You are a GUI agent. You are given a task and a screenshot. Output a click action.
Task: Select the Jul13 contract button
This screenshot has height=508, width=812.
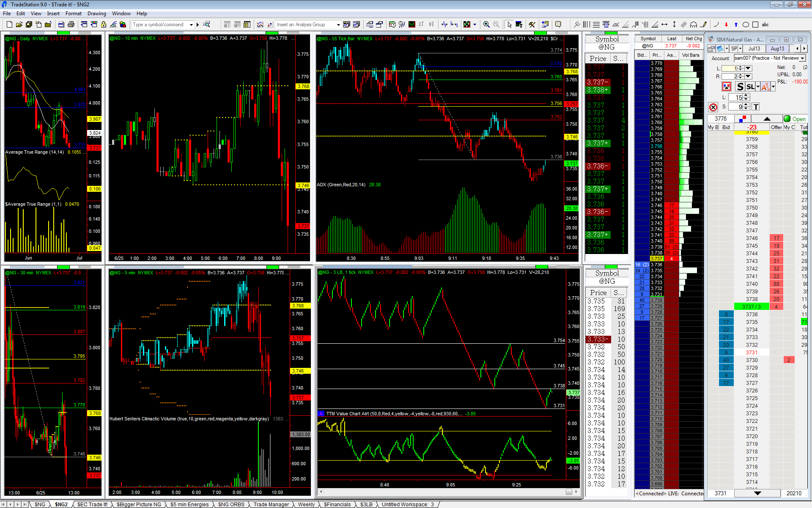[x=754, y=49]
